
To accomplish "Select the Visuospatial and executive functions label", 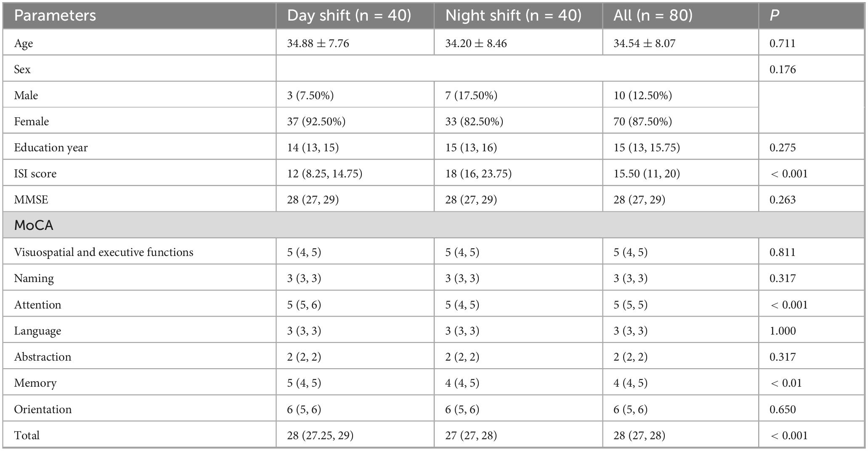I will pos(104,252).
